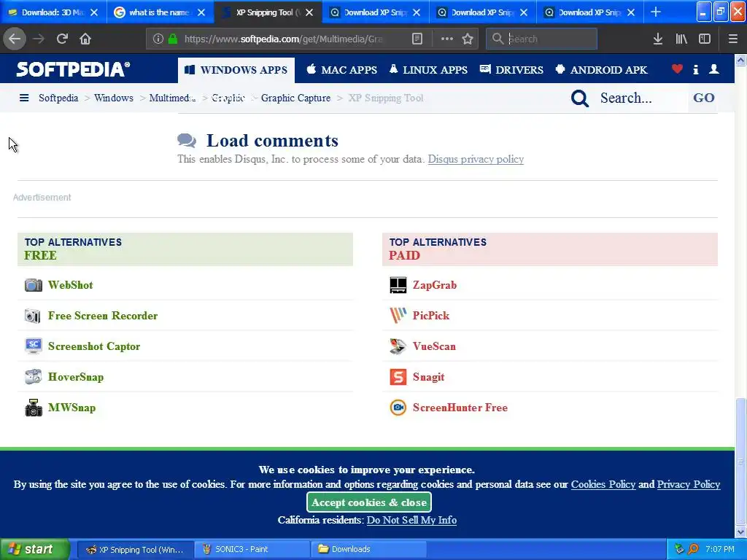Click the PicPick icon
747x560 pixels.
(x=398, y=315)
